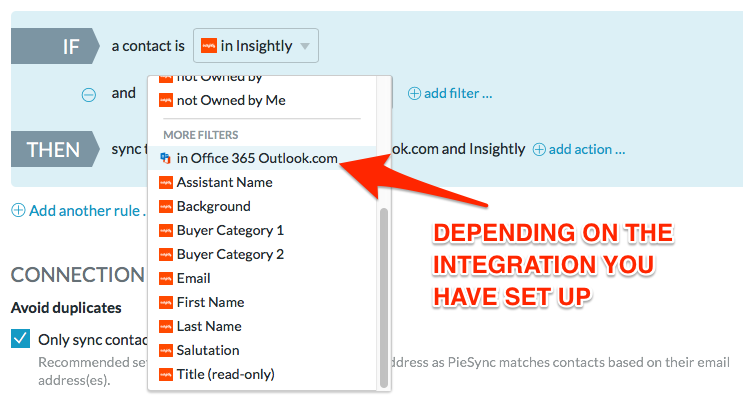Choose the 'Background' filter option
The height and width of the screenshot is (402, 743).
(x=262, y=206)
